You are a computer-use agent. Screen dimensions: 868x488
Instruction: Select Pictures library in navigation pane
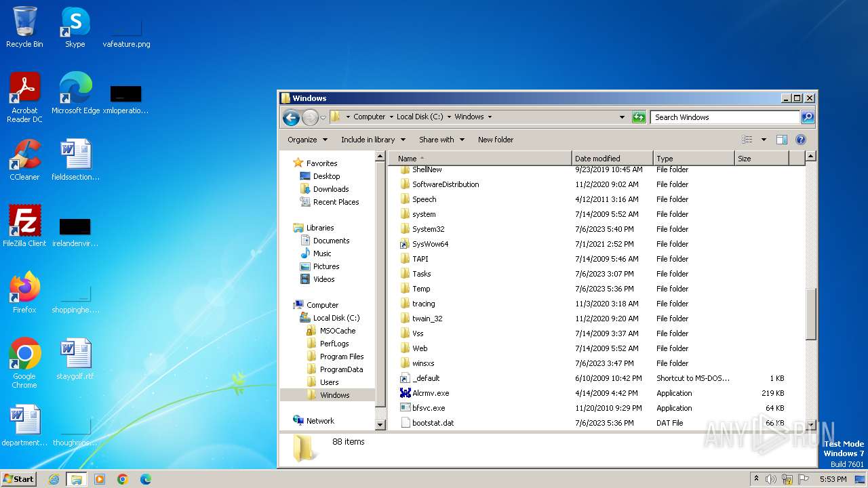pyautogui.click(x=319, y=266)
